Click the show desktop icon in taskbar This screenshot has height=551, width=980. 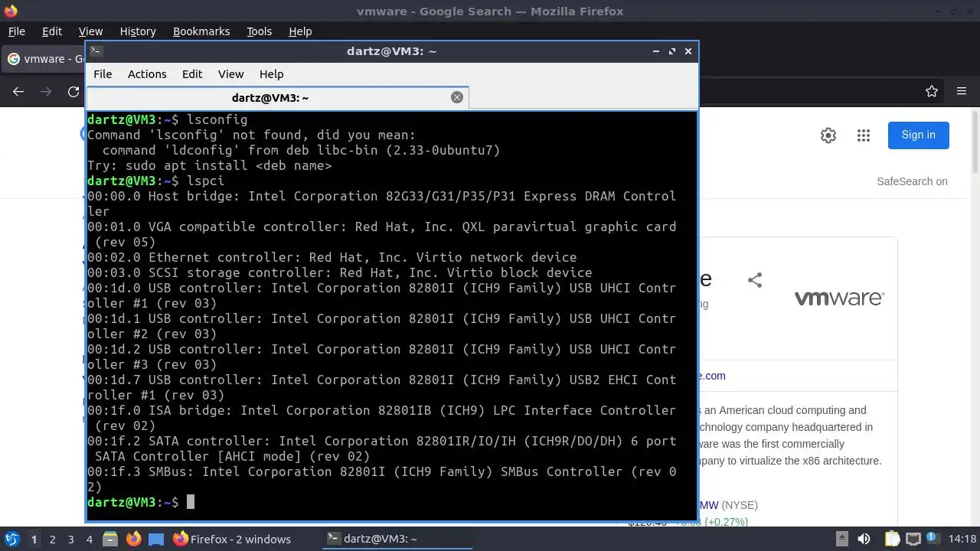click(156, 539)
